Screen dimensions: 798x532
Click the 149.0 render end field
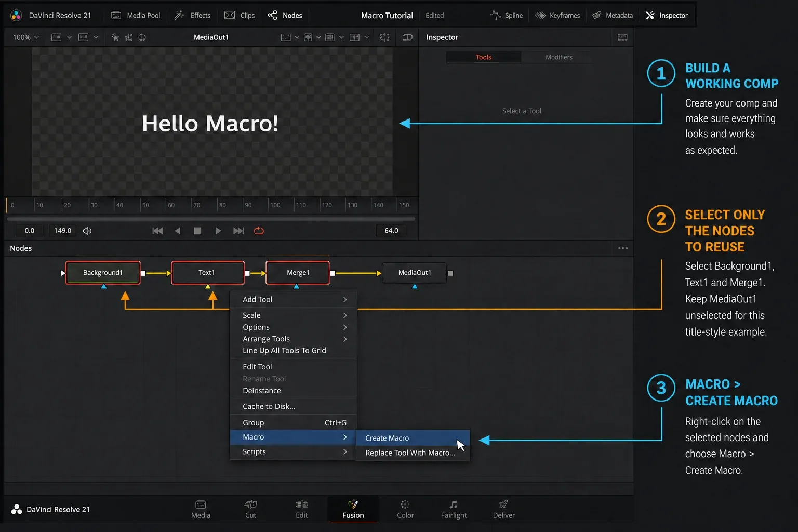coord(62,231)
